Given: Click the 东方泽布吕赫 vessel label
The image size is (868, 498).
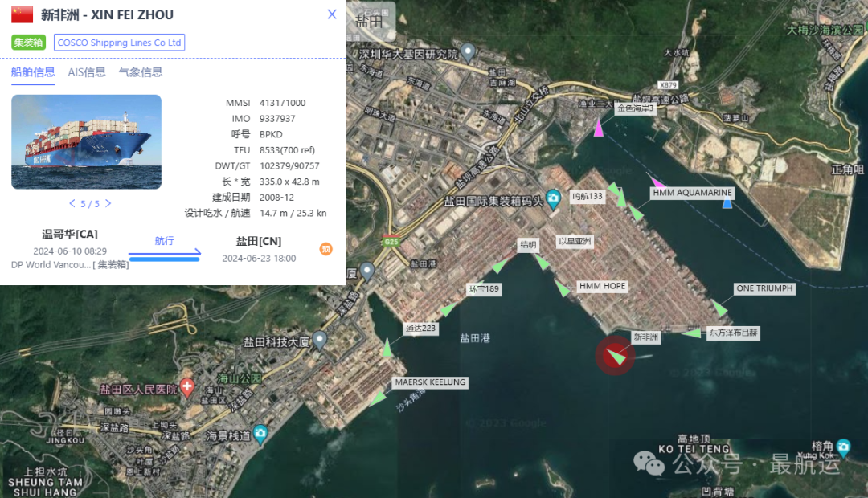Looking at the screenshot, I should [734, 333].
